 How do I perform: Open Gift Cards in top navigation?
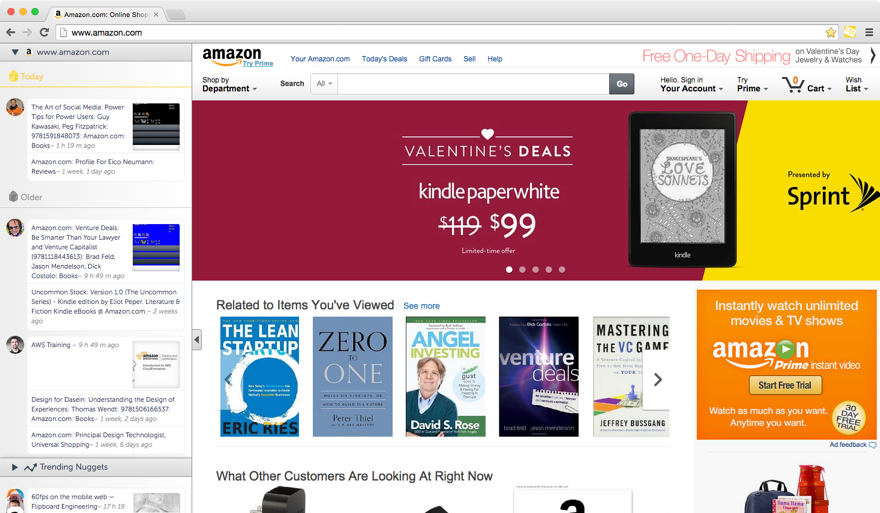point(435,59)
